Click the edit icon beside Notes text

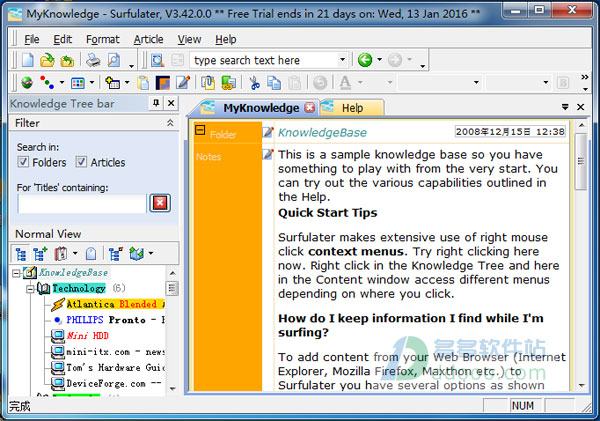268,154
